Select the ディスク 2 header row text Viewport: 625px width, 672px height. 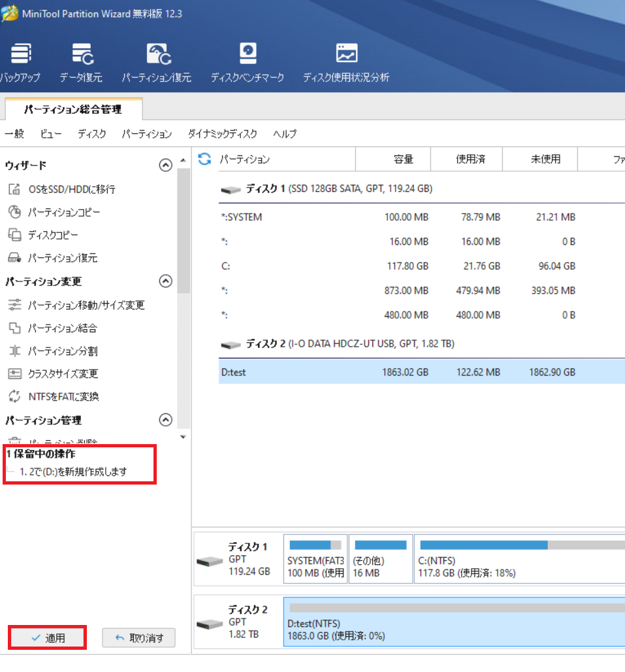tap(350, 344)
